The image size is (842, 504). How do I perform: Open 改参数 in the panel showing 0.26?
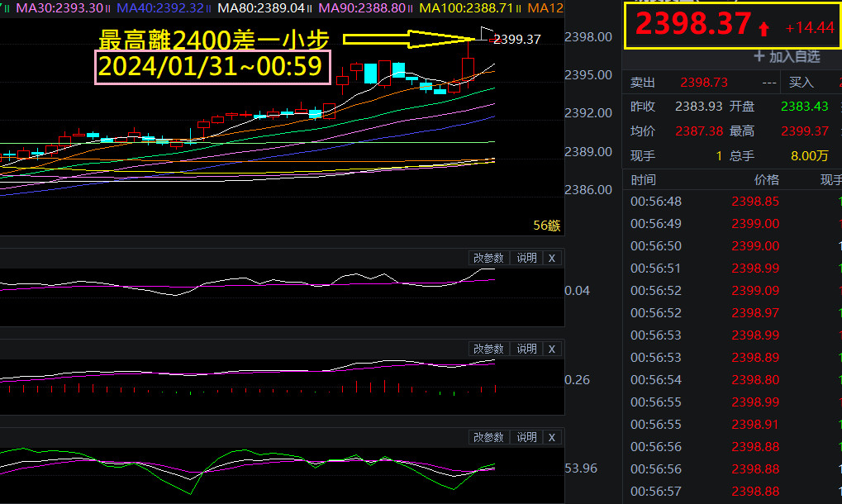pos(488,349)
